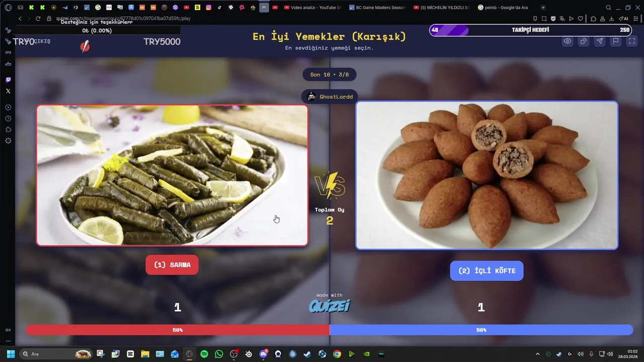This screenshot has height=362, width=644.
Task: Open Windows Start menu
Action: [x=10, y=354]
